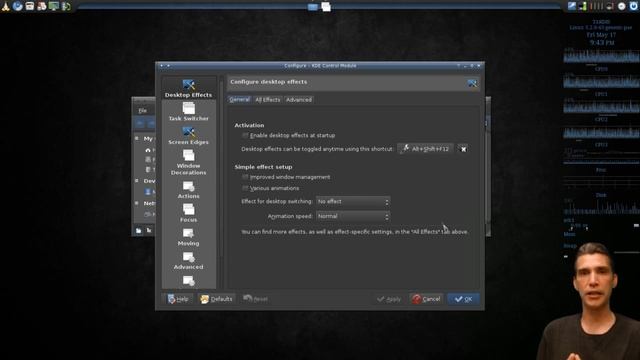Click the first leftmost icon in top panel

(5, 6)
